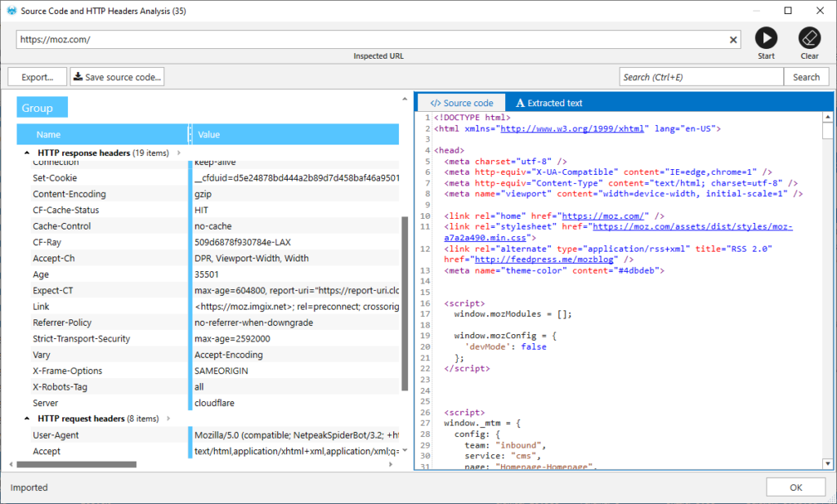Select the Vary header row
This screenshot has width=837, height=504.
pos(215,355)
